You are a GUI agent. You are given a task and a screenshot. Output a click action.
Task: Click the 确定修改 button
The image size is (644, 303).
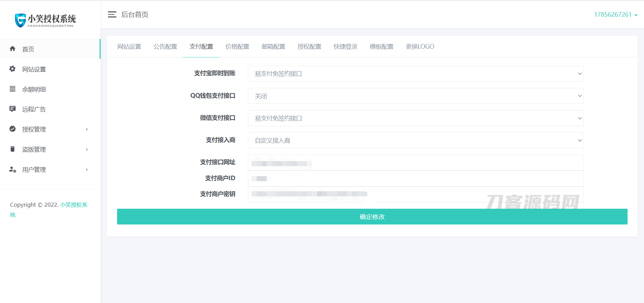[x=372, y=217]
